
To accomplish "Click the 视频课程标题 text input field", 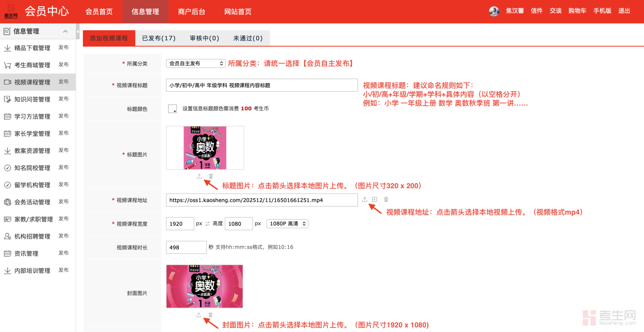I will tap(262, 86).
